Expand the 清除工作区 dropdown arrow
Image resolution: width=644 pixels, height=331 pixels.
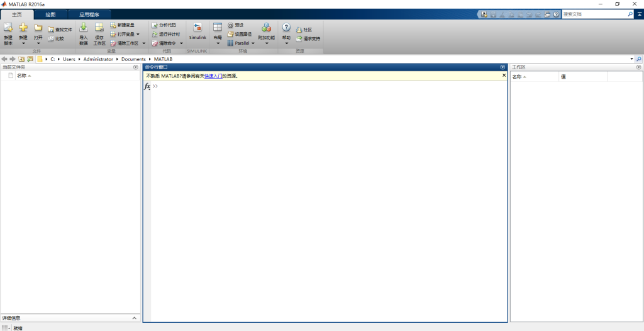(x=143, y=43)
